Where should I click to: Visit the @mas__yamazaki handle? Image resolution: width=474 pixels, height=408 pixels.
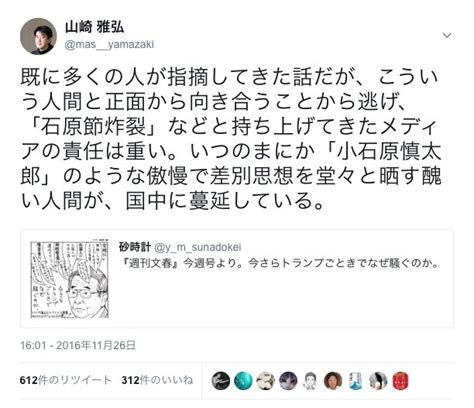109,44
